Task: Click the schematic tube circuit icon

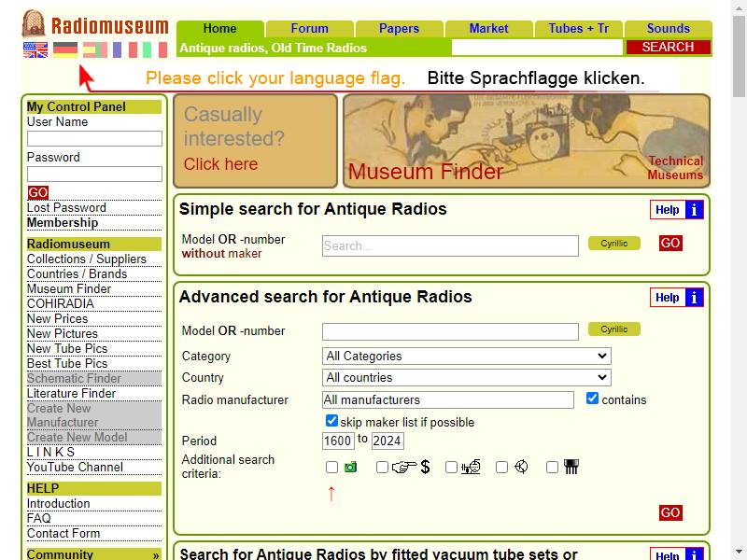Action: pyautogui.click(x=471, y=468)
